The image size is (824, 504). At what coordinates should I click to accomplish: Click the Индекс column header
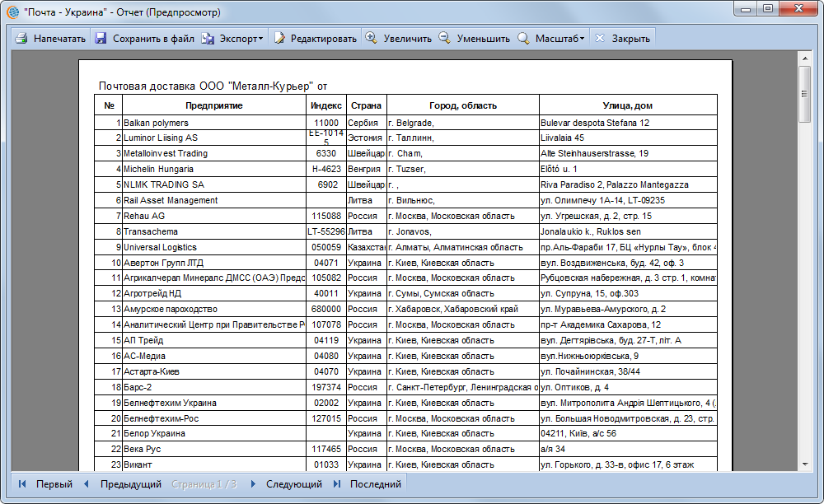click(x=325, y=105)
